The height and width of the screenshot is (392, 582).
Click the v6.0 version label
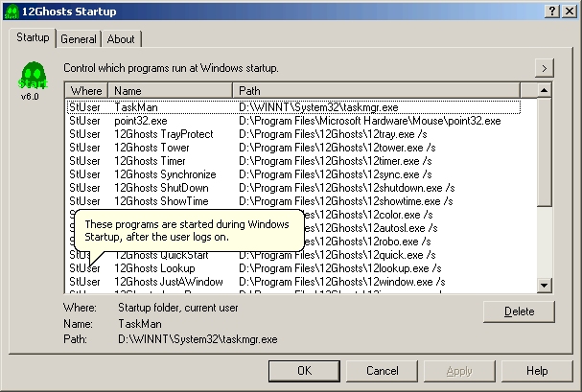point(30,97)
